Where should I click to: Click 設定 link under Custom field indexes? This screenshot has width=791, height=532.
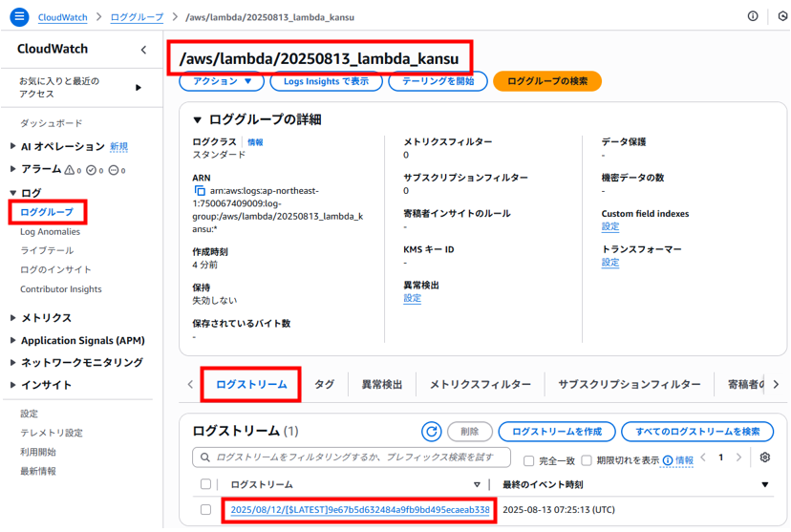609,226
